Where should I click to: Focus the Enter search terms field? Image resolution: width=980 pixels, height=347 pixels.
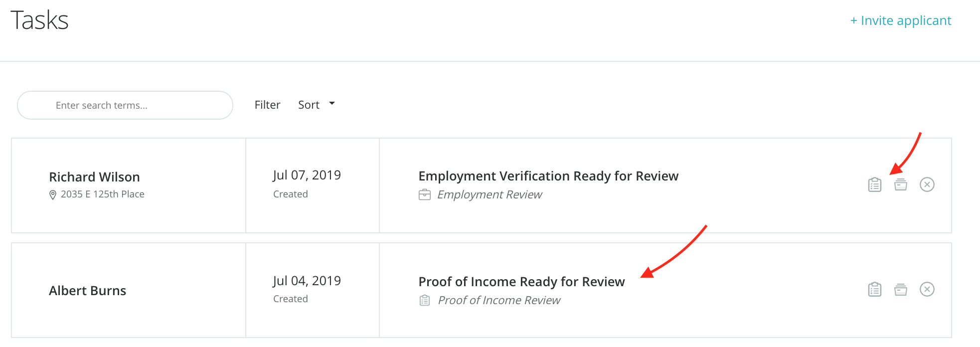tap(125, 105)
